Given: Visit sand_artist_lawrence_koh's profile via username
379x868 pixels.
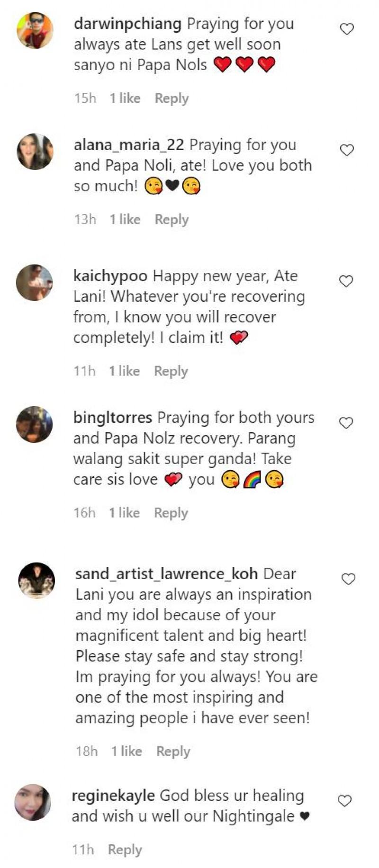Looking at the screenshot, I should tap(166, 574).
